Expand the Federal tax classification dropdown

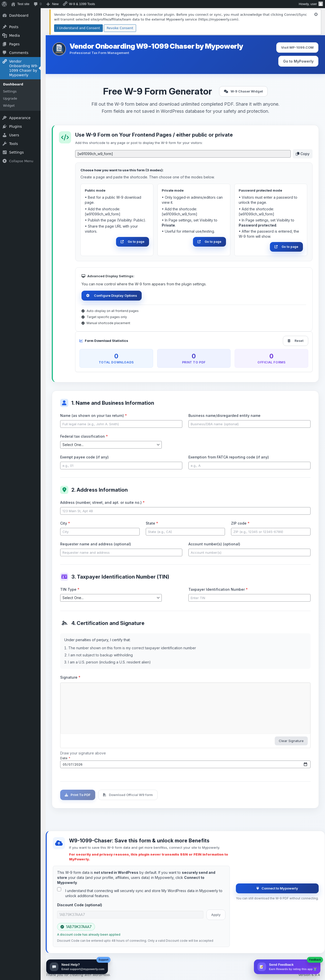(111, 445)
